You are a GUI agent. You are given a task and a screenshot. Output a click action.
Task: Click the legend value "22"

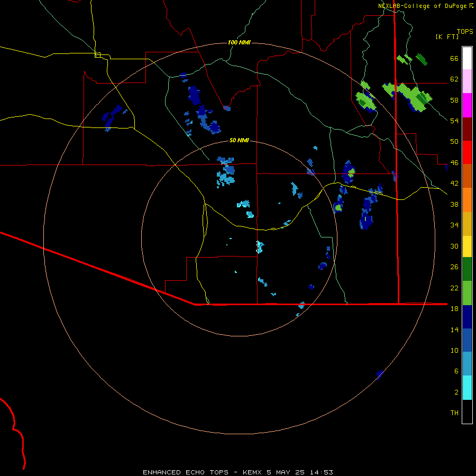click(x=454, y=288)
